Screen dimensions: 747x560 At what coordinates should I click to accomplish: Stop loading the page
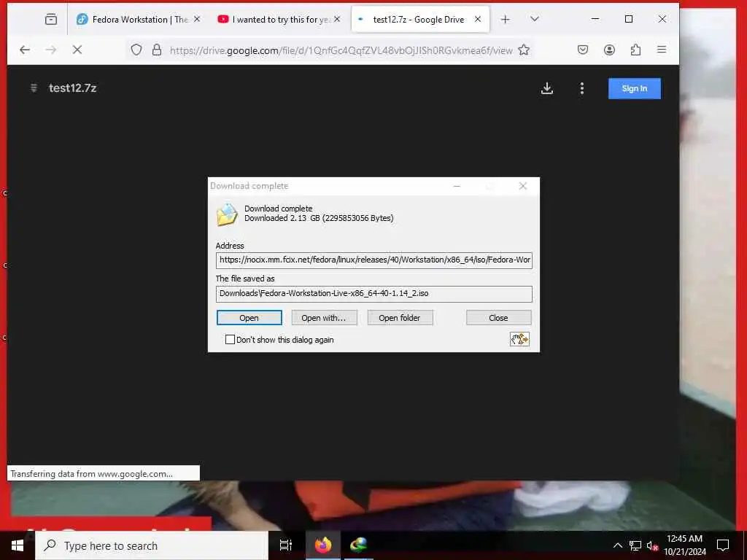pos(77,50)
